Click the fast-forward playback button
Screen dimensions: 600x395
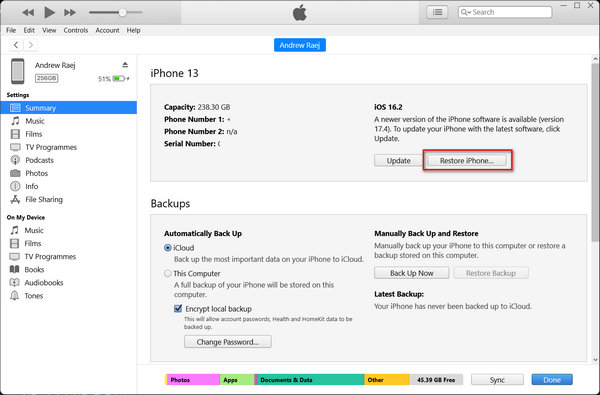(x=70, y=13)
